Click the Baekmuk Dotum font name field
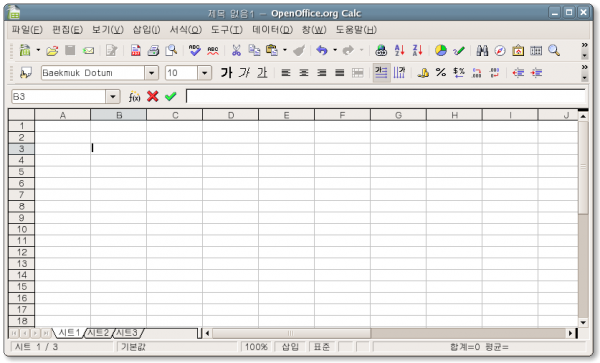 (x=93, y=73)
